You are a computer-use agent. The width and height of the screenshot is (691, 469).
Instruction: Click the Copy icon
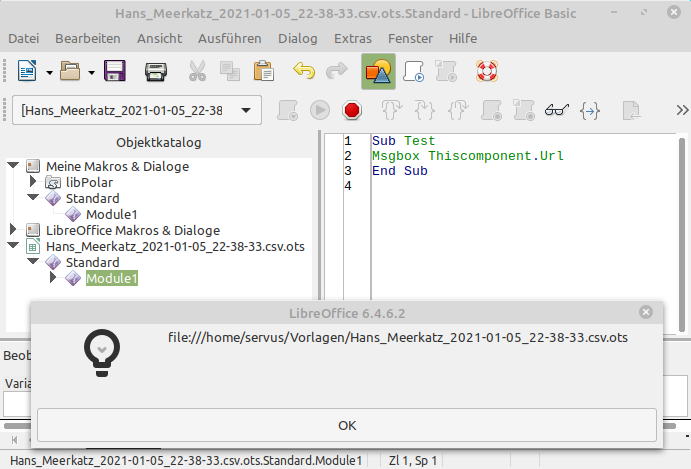230,71
